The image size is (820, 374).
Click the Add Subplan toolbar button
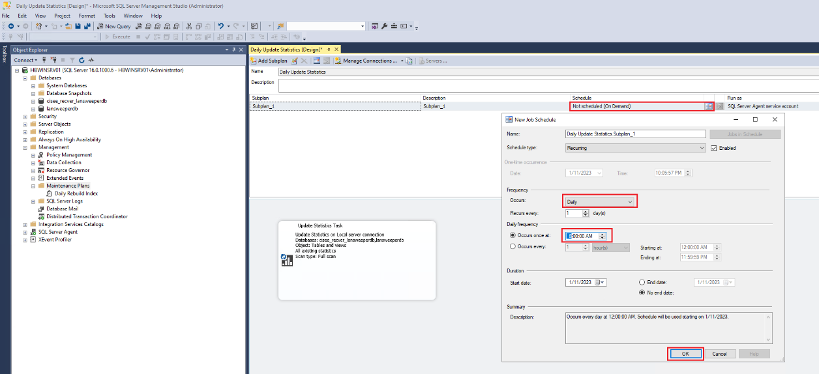point(270,61)
